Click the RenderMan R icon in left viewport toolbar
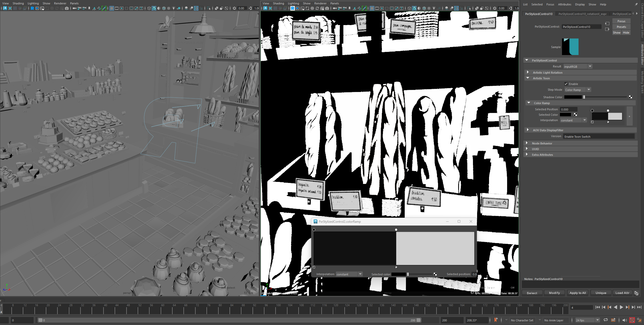 coord(32,8)
